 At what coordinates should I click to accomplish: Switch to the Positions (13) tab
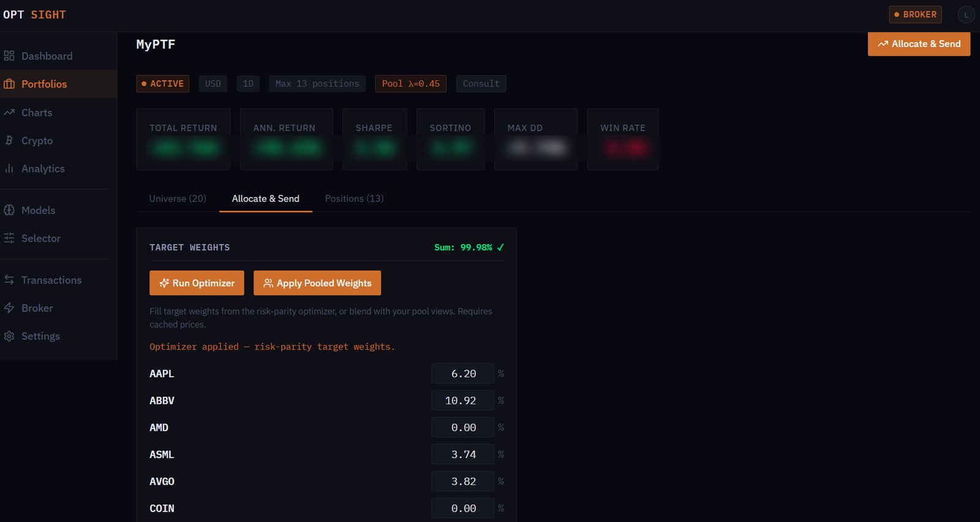click(x=354, y=198)
